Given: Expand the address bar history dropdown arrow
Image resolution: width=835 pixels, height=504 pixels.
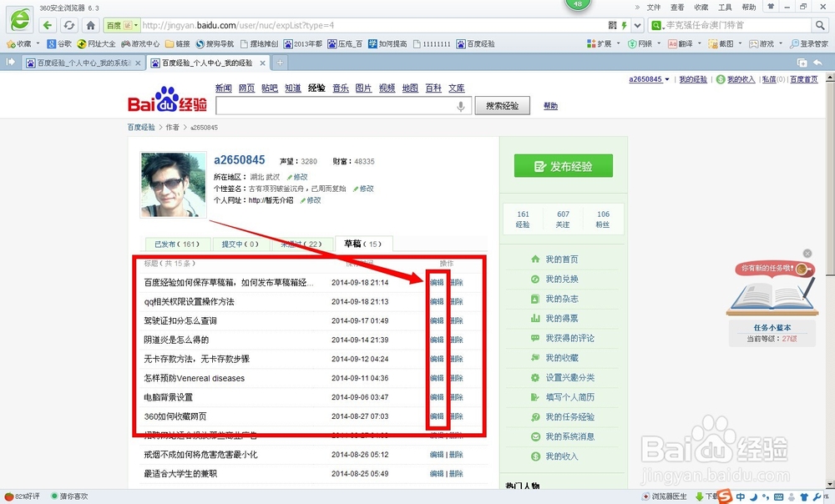Looking at the screenshot, I should (637, 25).
